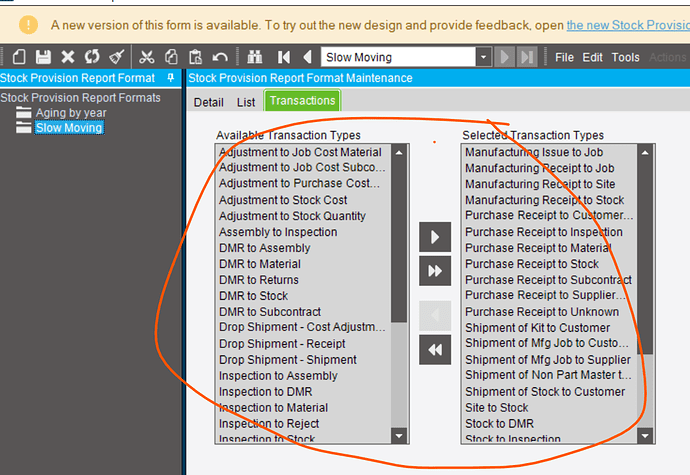Screen dimensions: 690x475
Task: Pin the Stock Provision Report Format panel
Action: 171,78
